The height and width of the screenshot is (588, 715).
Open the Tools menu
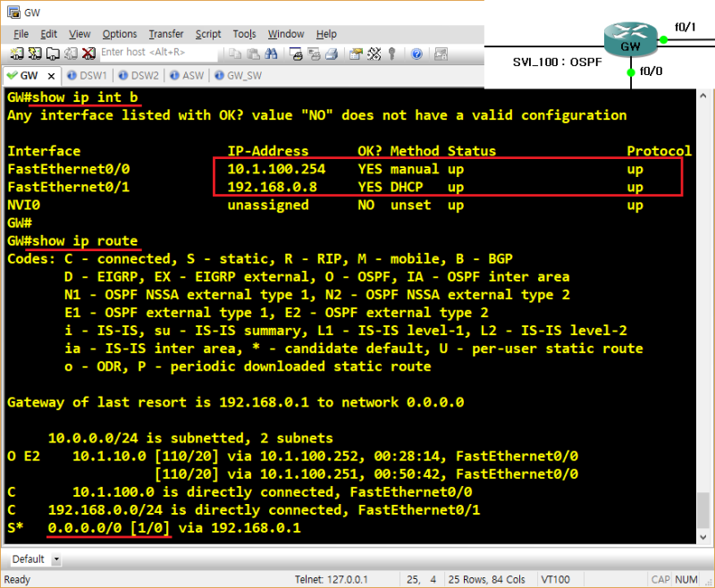244,34
